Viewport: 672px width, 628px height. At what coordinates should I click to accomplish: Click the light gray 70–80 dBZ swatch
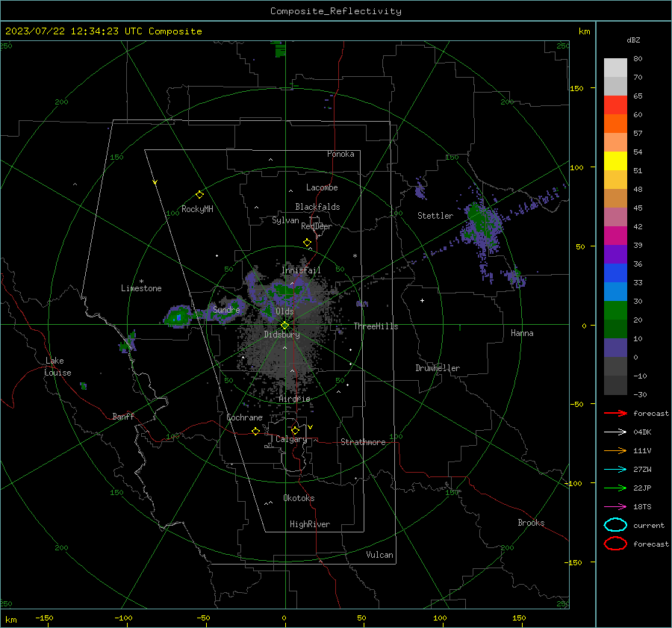click(615, 68)
